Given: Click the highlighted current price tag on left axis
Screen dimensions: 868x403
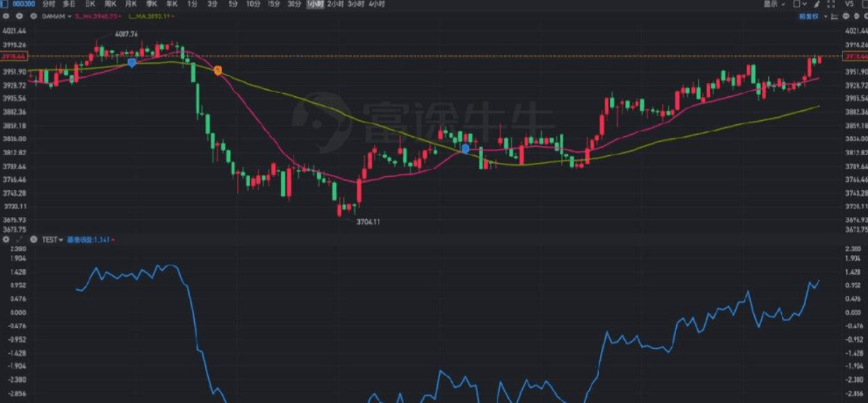Looking at the screenshot, I should tap(13, 55).
